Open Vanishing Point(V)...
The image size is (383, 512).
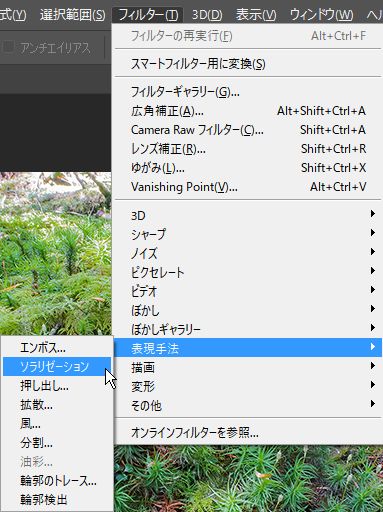point(248,187)
